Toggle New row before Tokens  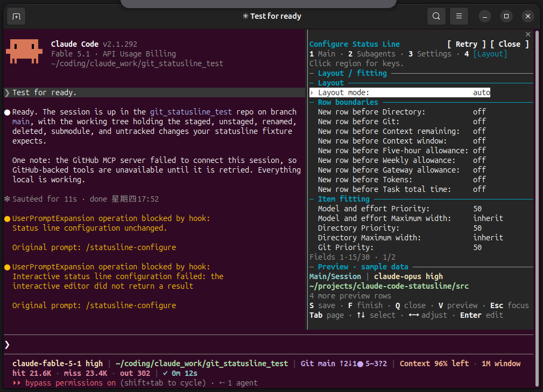(402, 180)
